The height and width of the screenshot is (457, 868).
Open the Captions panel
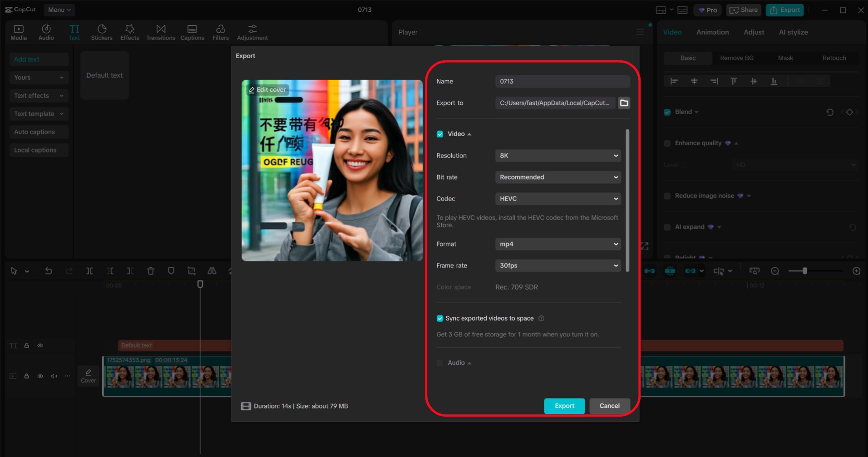point(192,32)
